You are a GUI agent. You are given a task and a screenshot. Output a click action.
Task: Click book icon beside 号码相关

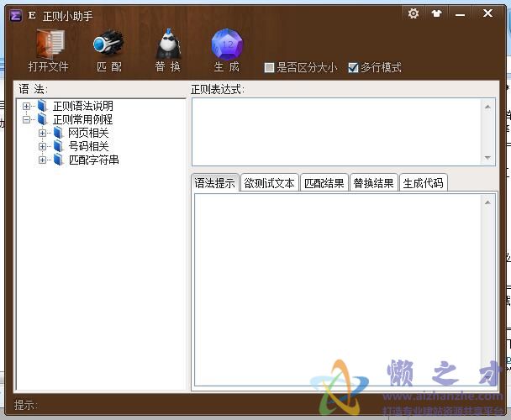point(58,146)
